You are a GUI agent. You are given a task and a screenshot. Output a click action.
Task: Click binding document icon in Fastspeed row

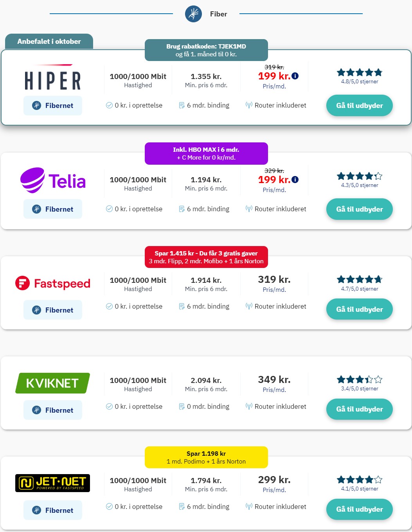182,306
